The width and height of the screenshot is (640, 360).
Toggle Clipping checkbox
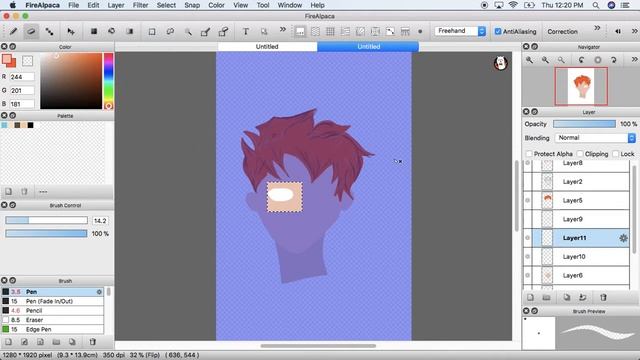(x=580, y=154)
